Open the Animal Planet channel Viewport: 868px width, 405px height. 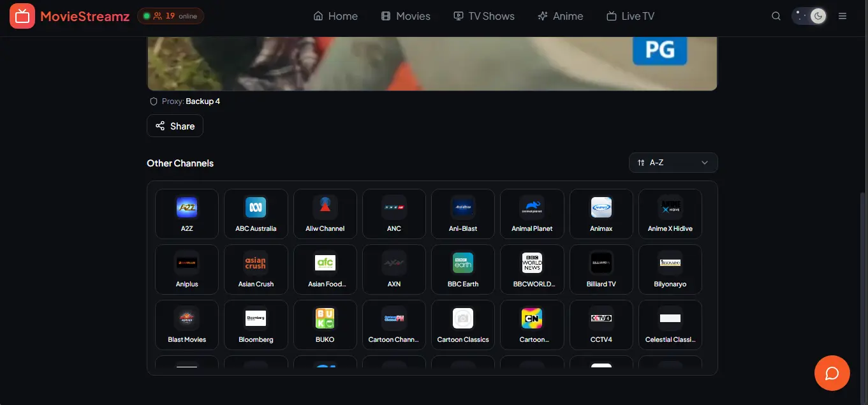(532, 214)
